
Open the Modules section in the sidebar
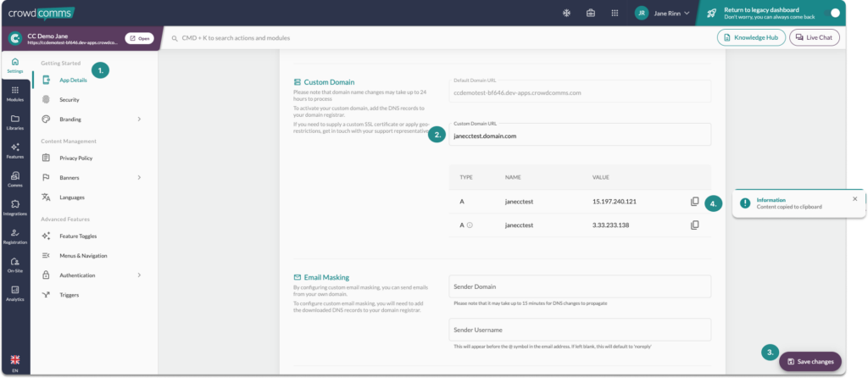pyautogui.click(x=15, y=93)
